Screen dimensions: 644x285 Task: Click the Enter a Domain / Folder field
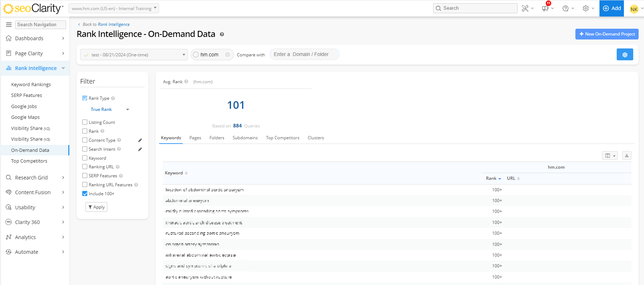coord(304,55)
